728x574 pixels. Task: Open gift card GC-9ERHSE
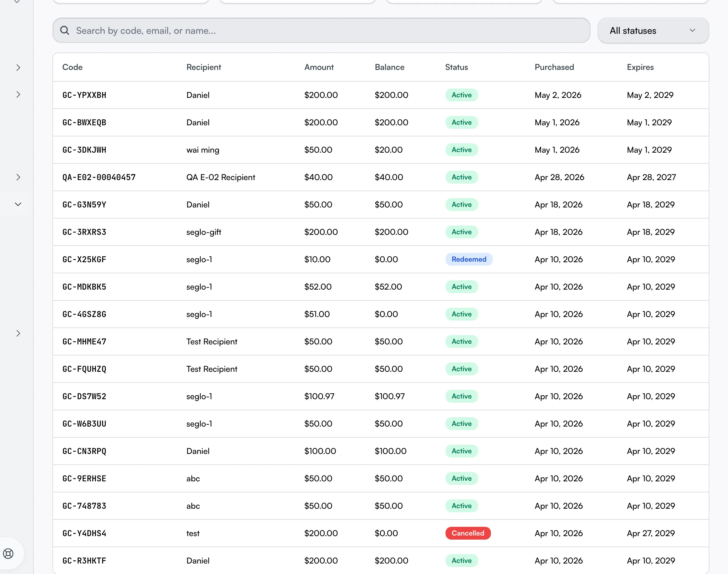tap(84, 478)
